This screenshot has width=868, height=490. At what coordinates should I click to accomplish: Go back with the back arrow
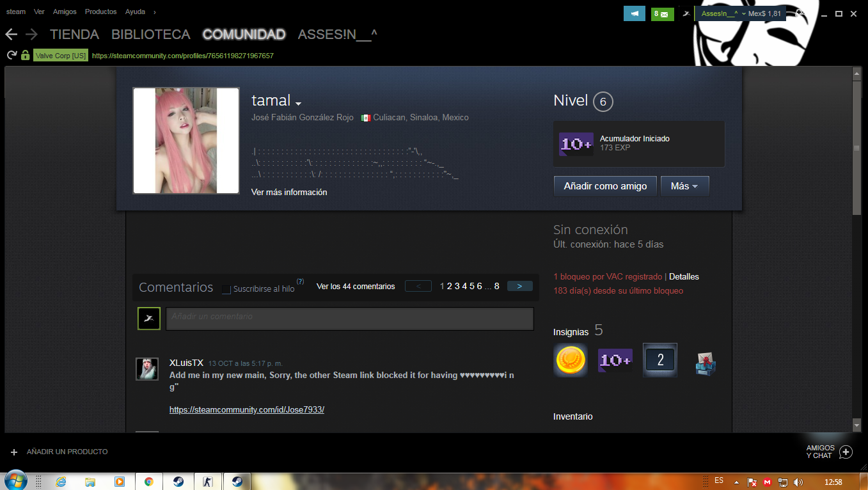(x=11, y=35)
